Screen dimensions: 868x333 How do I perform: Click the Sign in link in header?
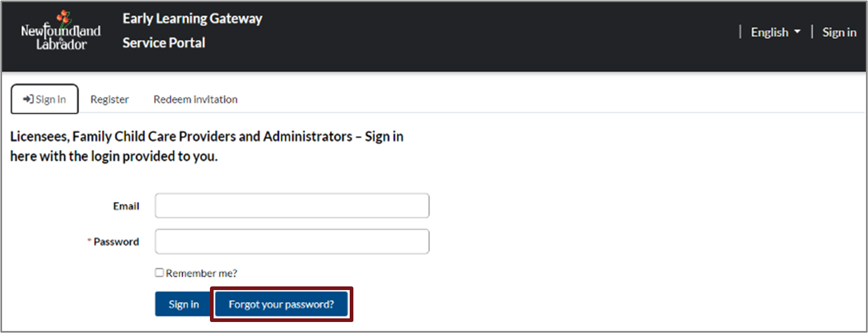coord(839,32)
